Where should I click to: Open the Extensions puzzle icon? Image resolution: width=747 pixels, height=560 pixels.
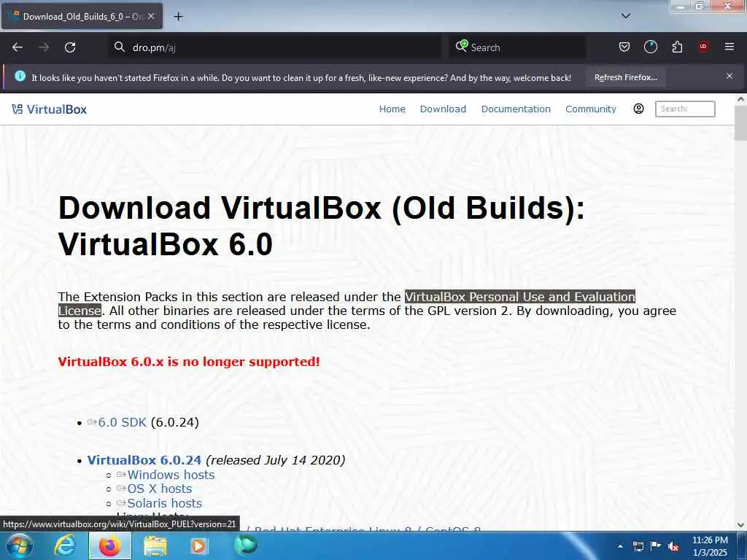click(677, 47)
